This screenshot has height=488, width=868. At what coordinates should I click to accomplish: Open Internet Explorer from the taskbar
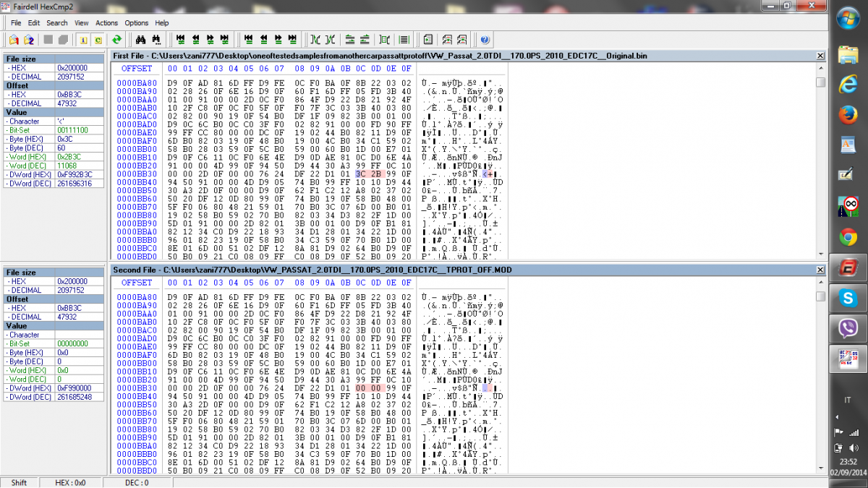pos(848,85)
